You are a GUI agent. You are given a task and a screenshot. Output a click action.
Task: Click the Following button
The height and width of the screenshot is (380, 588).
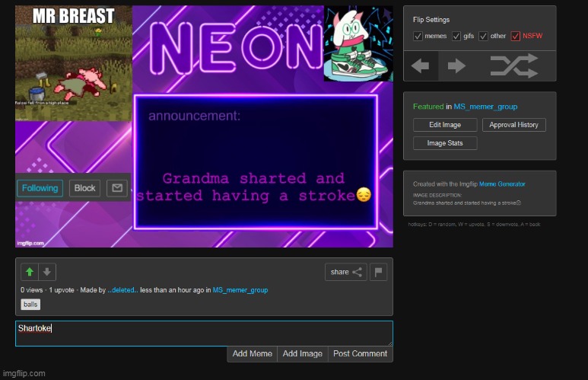coord(40,188)
